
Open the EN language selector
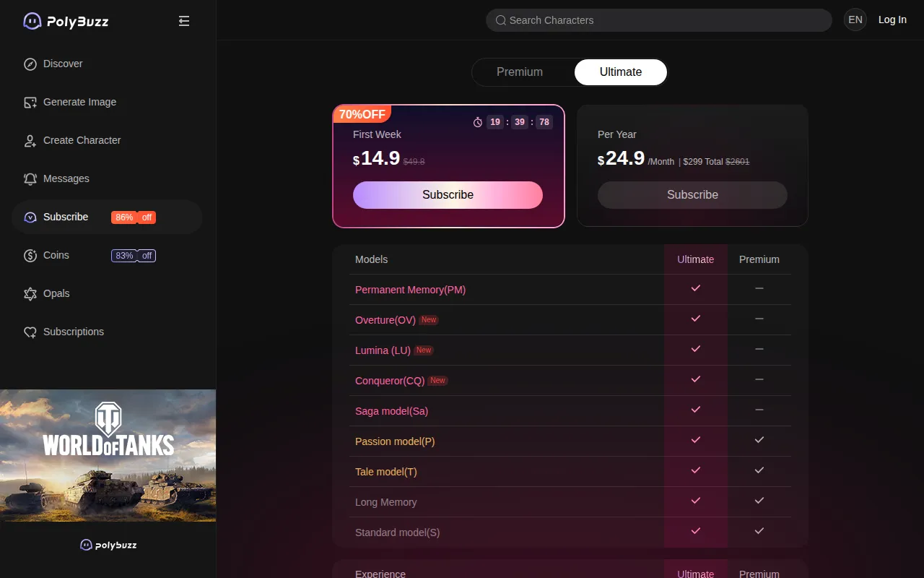(855, 20)
